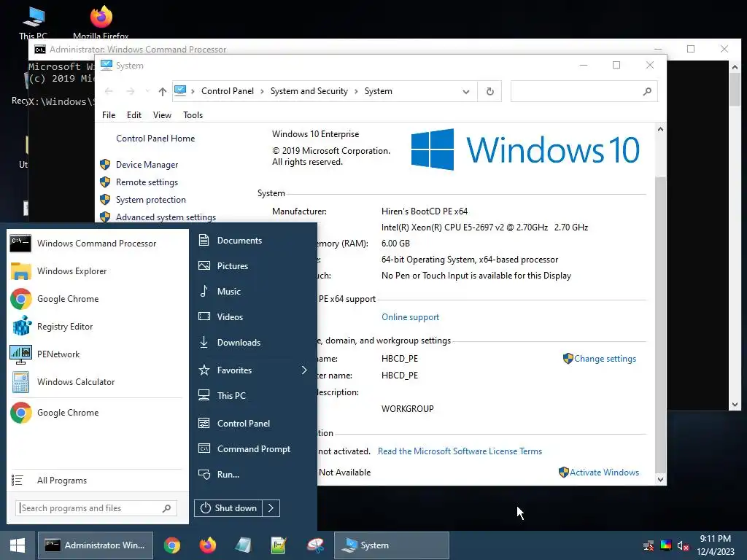Open Documents folder in Start menu
The height and width of the screenshot is (560, 747).
tap(253, 241)
